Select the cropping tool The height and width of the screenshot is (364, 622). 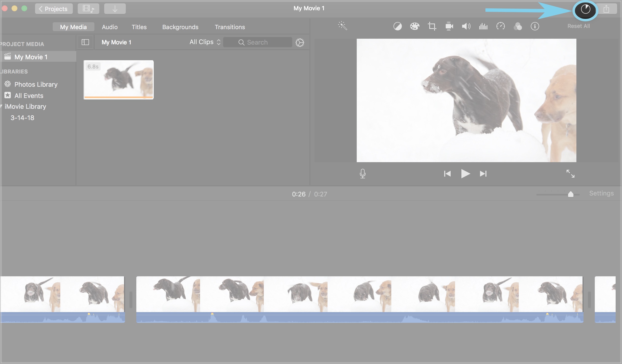click(x=432, y=26)
